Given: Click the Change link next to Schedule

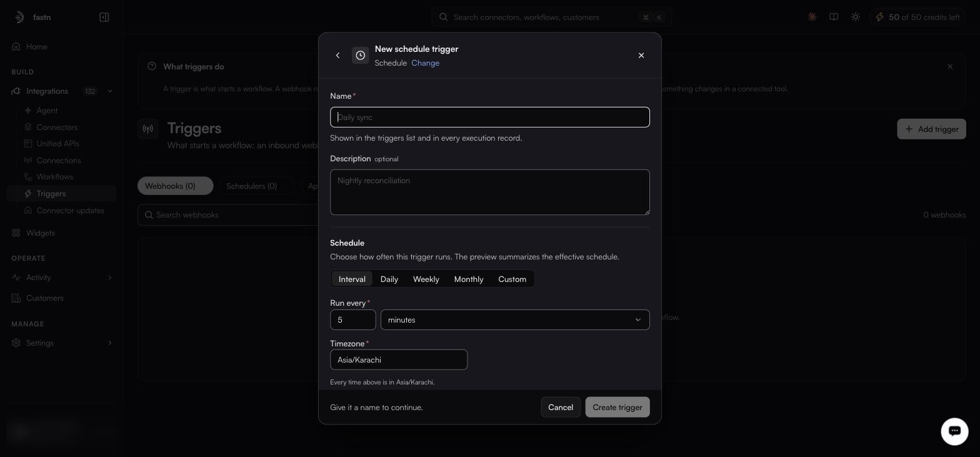Looking at the screenshot, I should point(425,63).
